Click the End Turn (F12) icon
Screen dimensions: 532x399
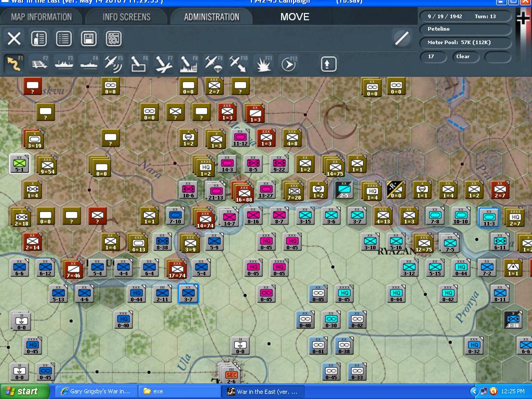289,63
